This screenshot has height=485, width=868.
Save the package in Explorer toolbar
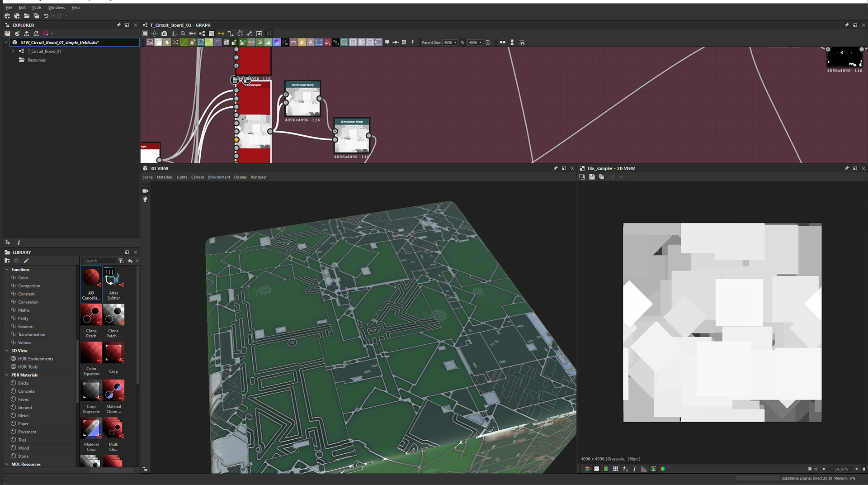(x=7, y=33)
